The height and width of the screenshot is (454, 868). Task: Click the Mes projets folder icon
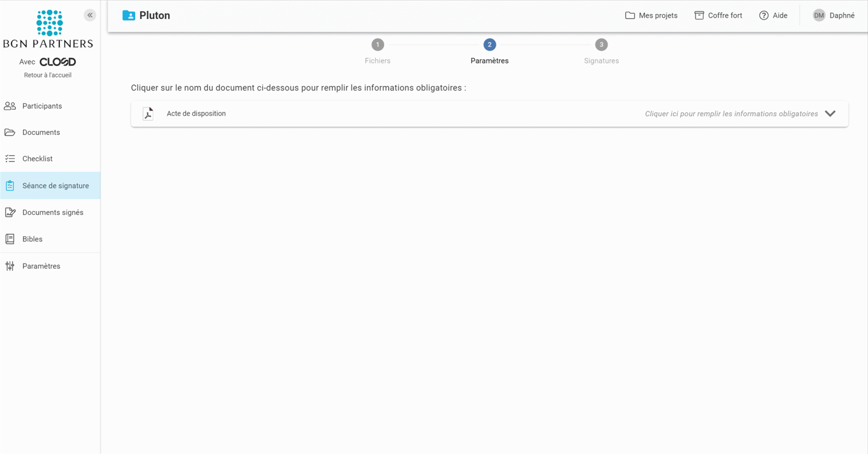(x=630, y=15)
